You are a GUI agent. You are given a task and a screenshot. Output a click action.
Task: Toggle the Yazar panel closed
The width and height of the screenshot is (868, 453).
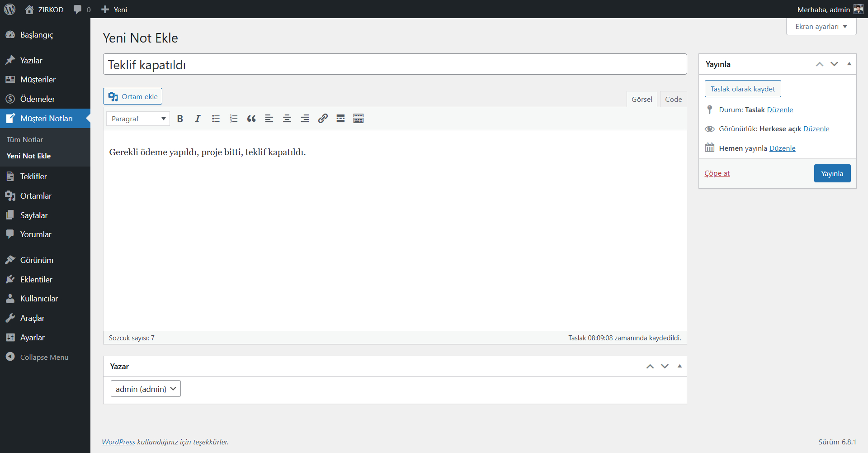tap(679, 366)
